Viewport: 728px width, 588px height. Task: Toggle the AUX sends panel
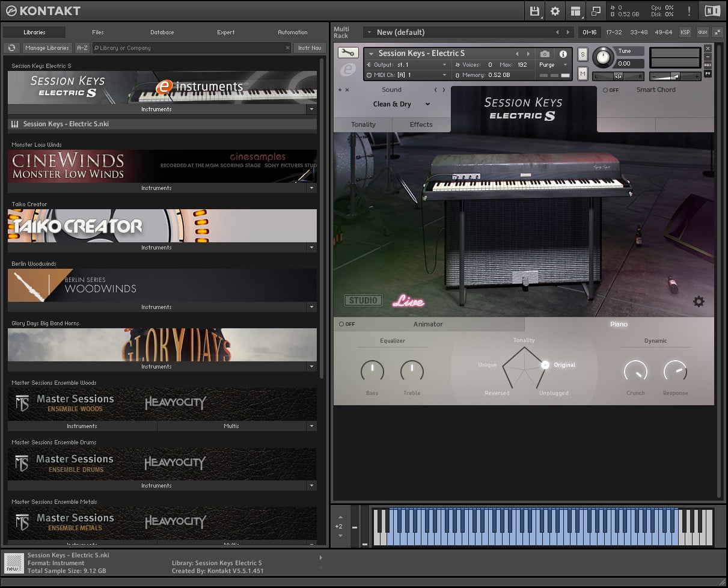click(708, 65)
